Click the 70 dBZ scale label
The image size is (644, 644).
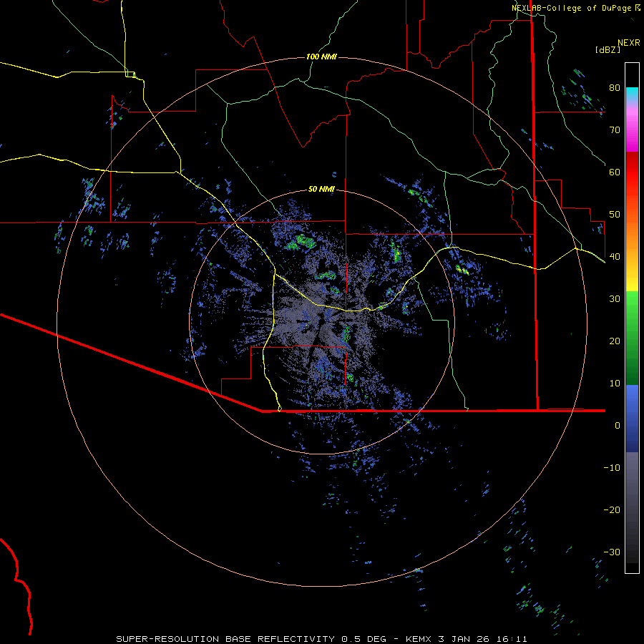615,130
